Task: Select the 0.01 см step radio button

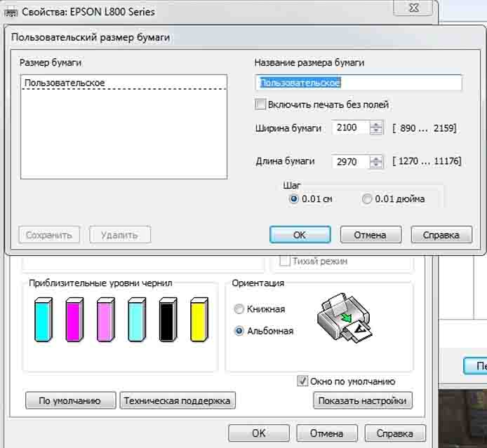Action: (x=293, y=198)
